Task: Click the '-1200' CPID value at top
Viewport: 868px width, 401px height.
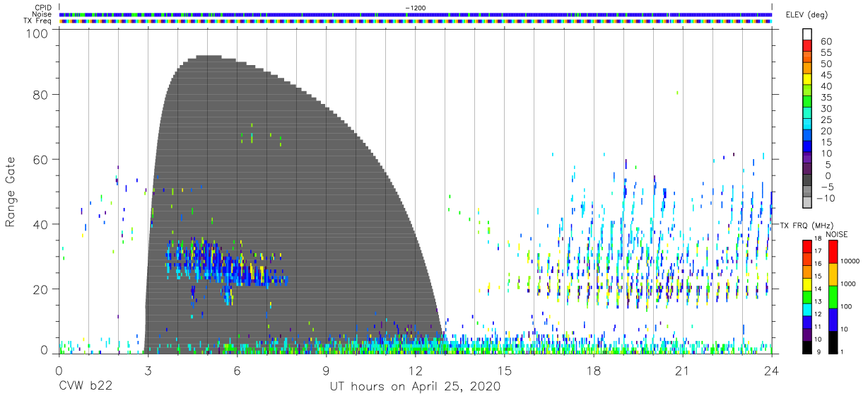Action: point(416,8)
